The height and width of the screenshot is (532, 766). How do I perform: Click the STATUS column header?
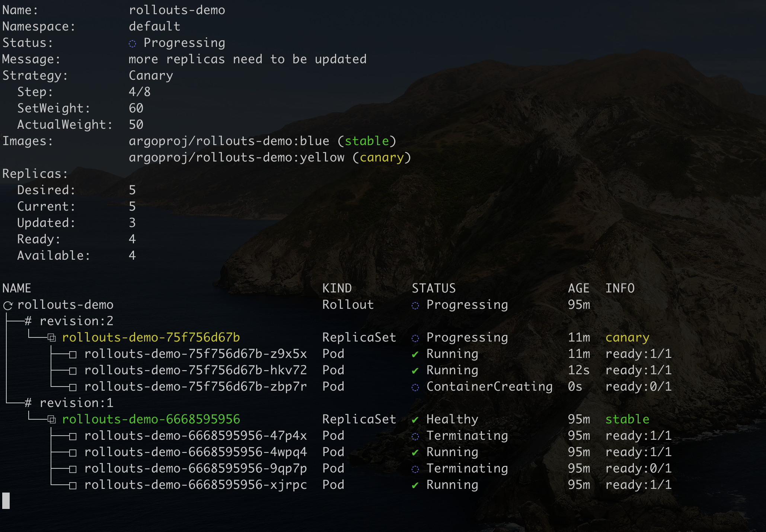[x=434, y=288]
